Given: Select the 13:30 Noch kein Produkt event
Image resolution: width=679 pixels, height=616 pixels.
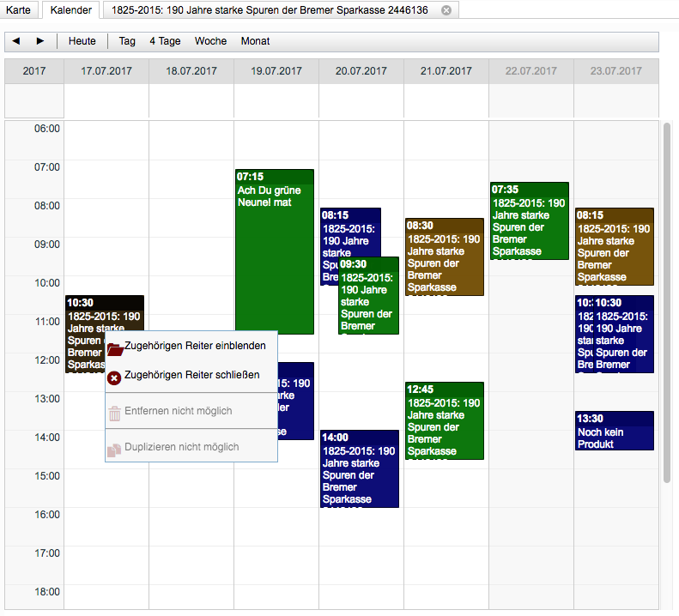Looking at the screenshot, I should pyautogui.click(x=614, y=432).
